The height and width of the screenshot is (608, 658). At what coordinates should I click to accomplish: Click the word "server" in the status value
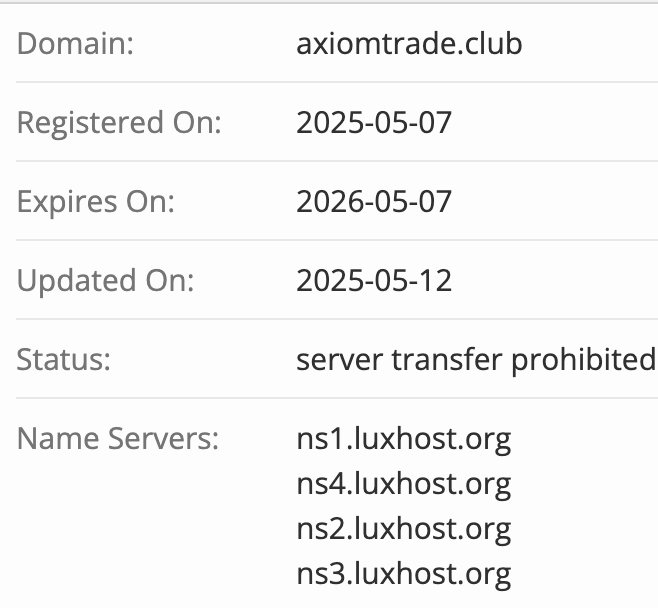click(x=336, y=359)
